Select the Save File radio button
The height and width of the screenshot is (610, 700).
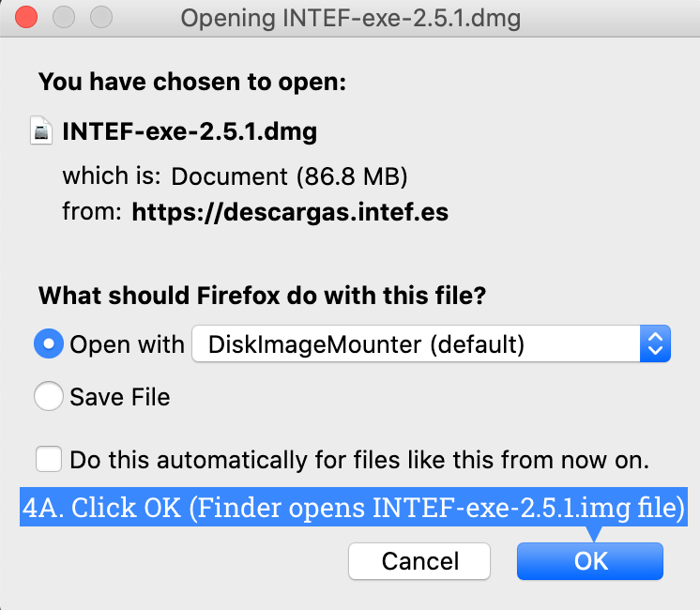point(48,397)
